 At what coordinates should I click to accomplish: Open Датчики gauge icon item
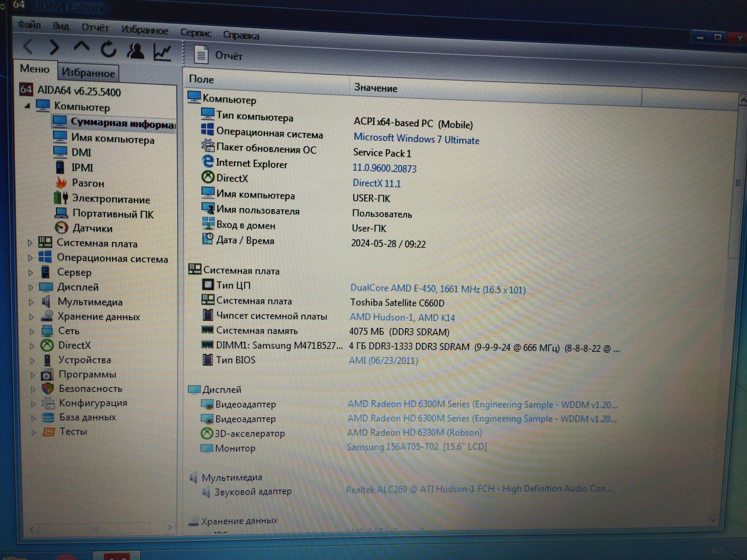61,227
